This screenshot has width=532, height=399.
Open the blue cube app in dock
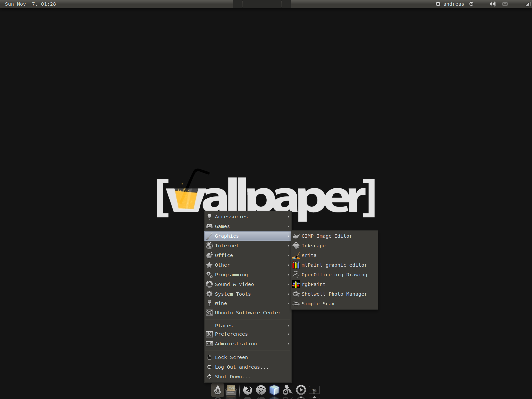click(274, 390)
